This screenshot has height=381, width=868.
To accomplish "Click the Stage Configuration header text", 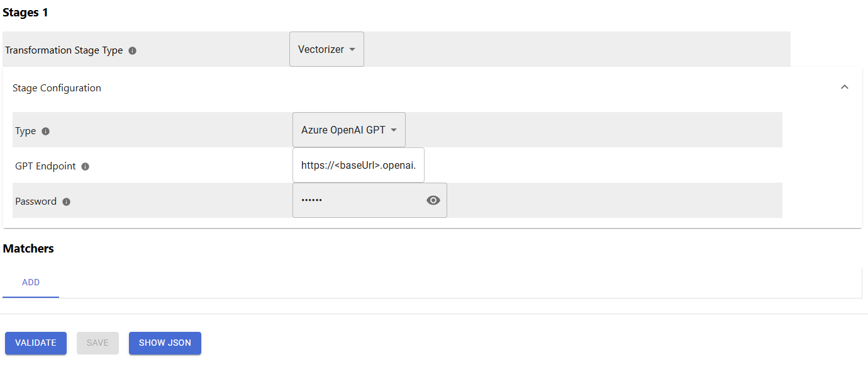I will (x=57, y=88).
